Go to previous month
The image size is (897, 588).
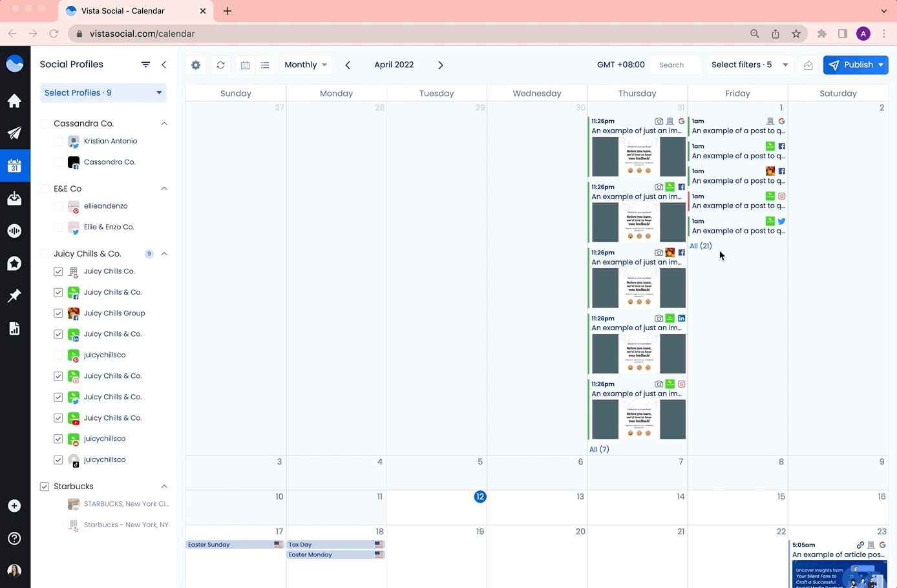[348, 65]
